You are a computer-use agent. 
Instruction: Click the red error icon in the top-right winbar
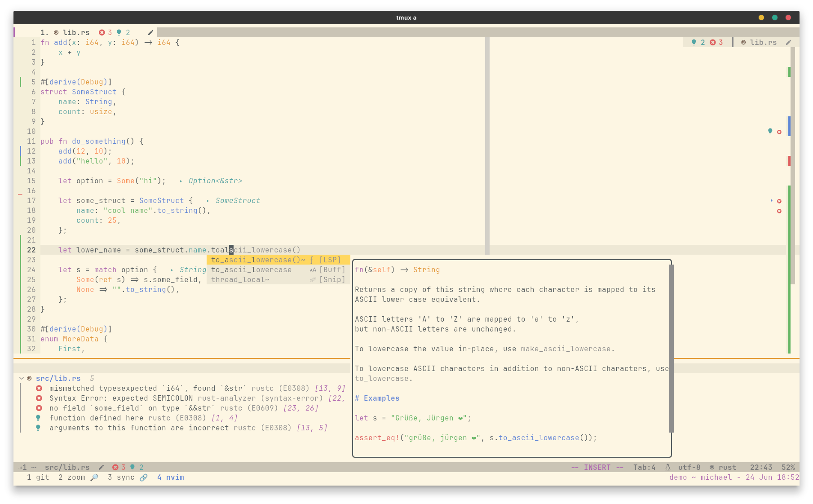712,42
